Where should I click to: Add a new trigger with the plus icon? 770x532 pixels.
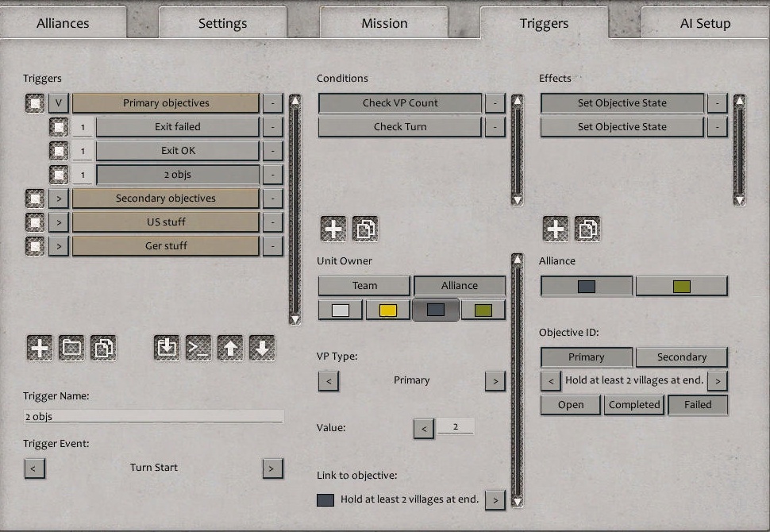coord(40,347)
